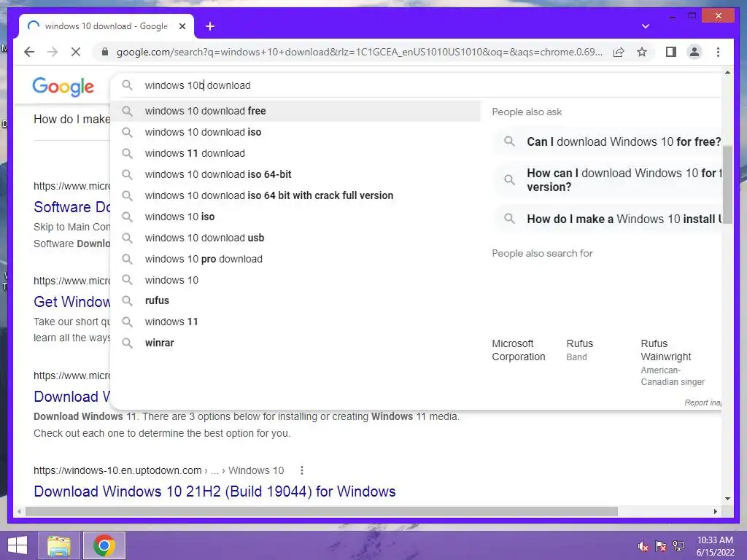The image size is (747, 560).
Task: Open Action Center flag tray icon
Action: tap(660, 546)
